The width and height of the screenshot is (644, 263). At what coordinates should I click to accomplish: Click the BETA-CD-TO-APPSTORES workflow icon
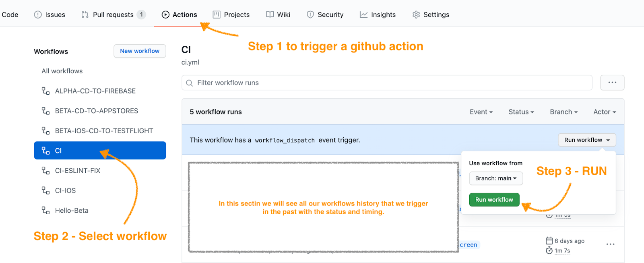pyautogui.click(x=45, y=111)
